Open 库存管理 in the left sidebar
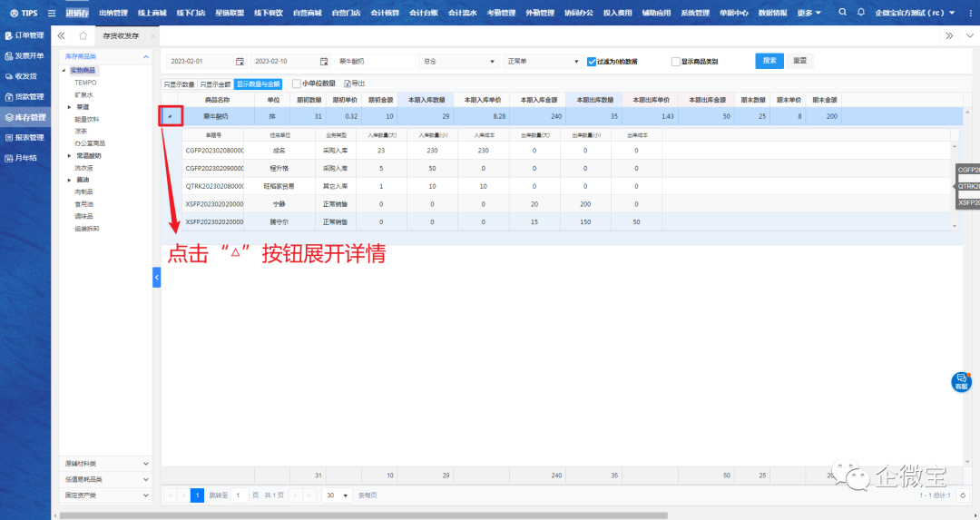 point(24,117)
